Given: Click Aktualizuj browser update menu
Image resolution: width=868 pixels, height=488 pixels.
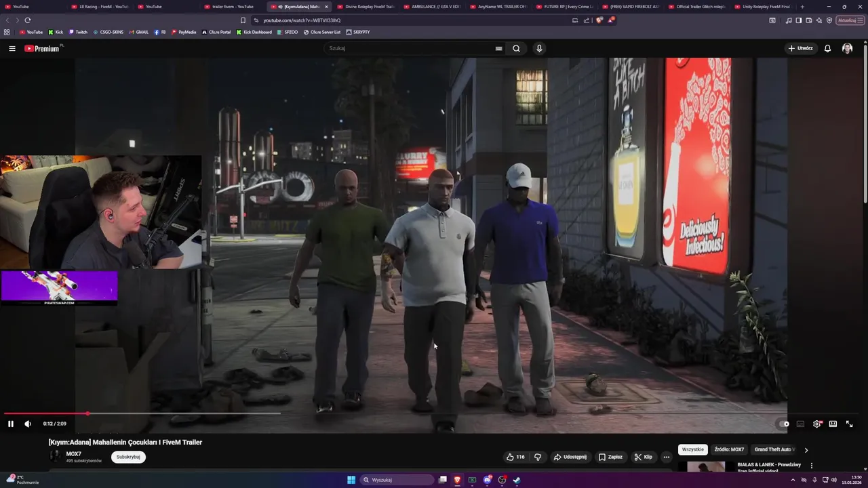Looking at the screenshot, I should click(x=850, y=20).
